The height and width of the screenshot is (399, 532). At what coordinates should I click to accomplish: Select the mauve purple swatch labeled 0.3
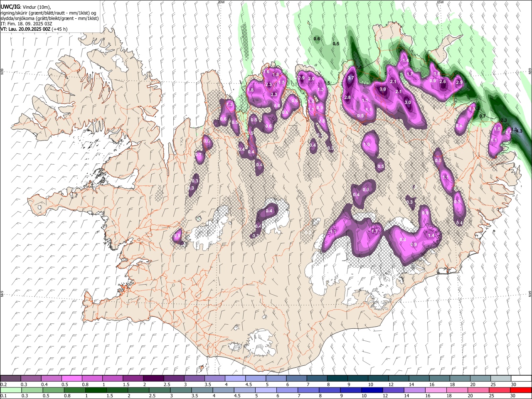31,378
